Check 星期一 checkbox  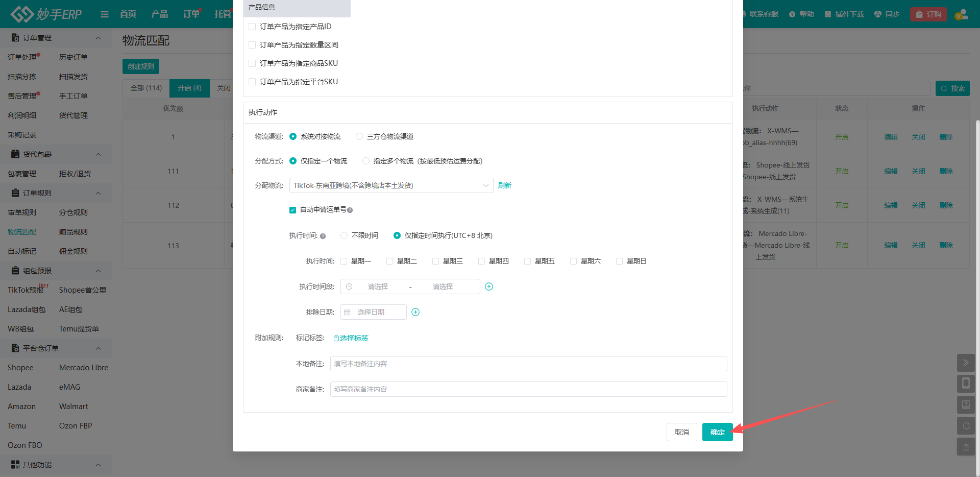(x=344, y=261)
